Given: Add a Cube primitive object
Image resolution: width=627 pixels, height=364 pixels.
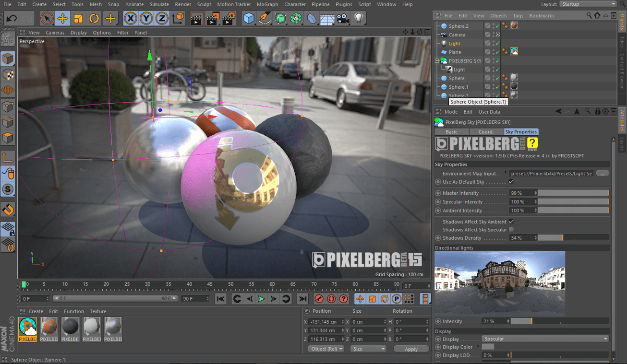Looking at the screenshot, I should (x=249, y=19).
